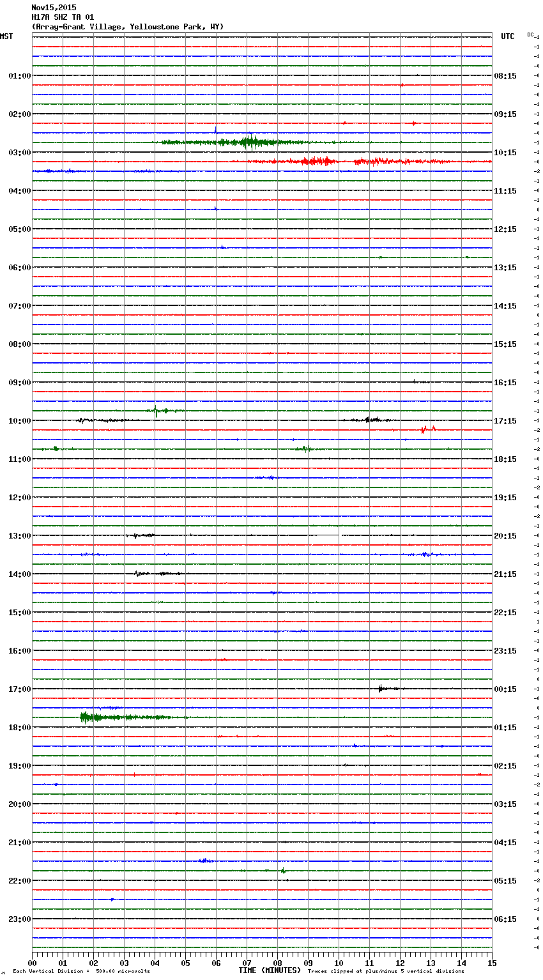Click the 03 minute axis tick label
543x980 pixels.
pos(124,963)
